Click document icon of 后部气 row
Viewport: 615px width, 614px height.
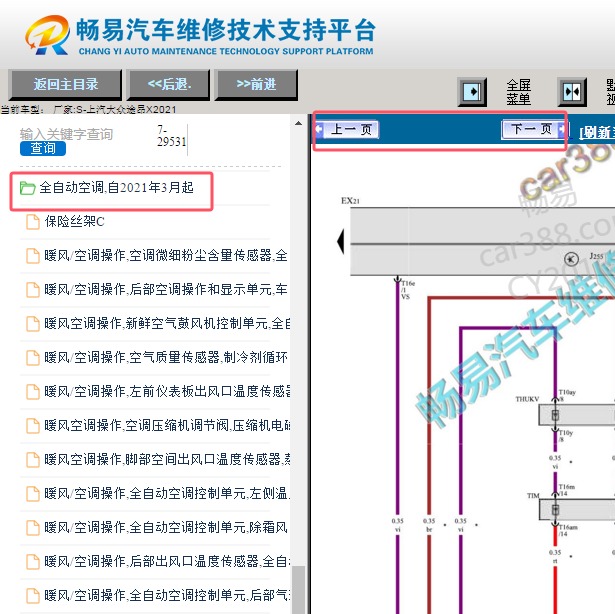[33, 595]
